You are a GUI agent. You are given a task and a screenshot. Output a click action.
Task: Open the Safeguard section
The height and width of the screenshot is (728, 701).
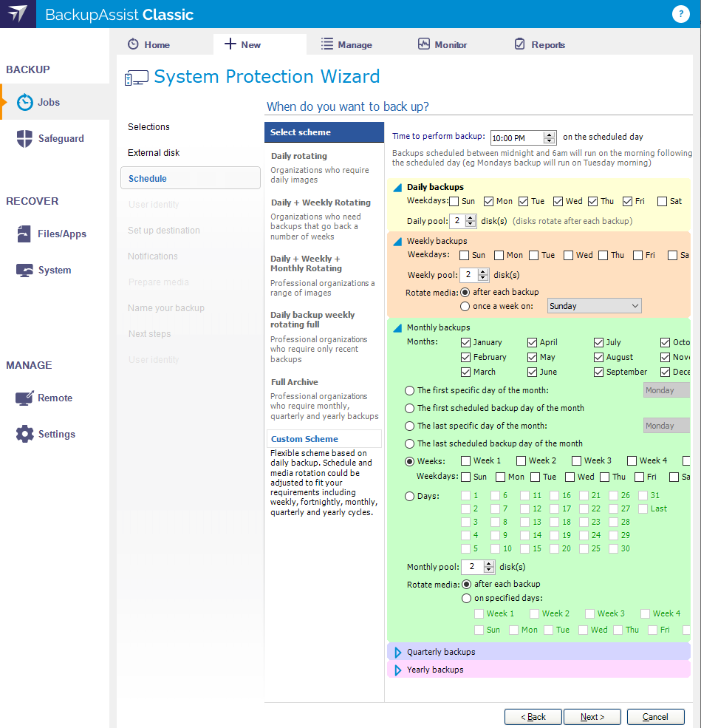point(55,138)
